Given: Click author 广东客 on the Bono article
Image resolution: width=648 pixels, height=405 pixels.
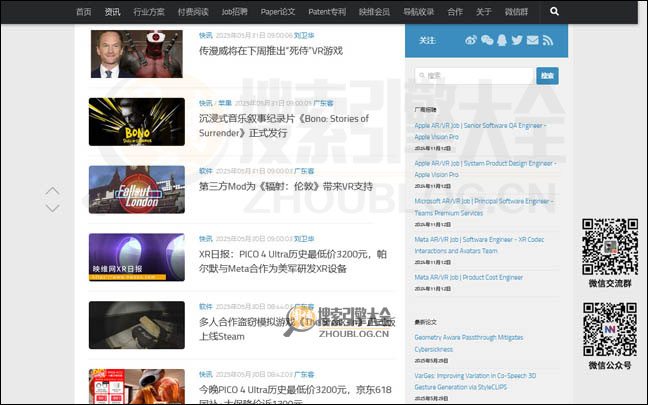Looking at the screenshot, I should point(323,103).
